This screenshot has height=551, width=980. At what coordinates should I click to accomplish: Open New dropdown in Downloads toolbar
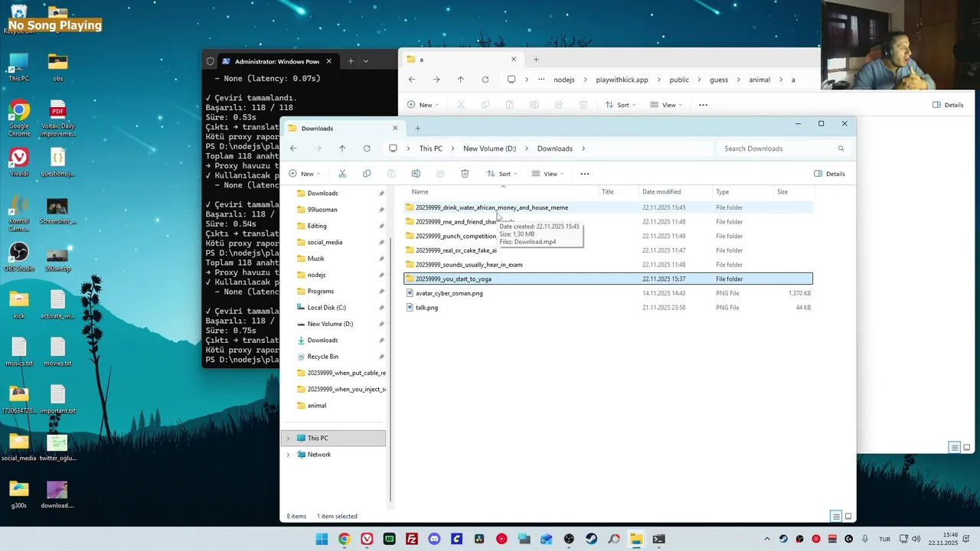point(305,174)
